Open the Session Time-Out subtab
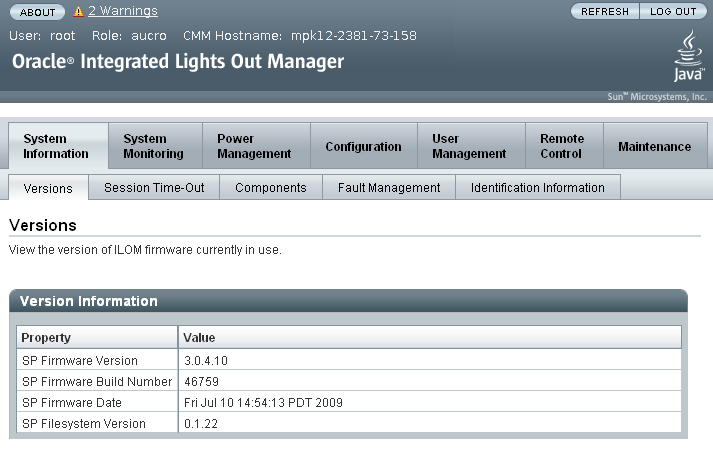Screen dimensions: 713x450 point(154,187)
